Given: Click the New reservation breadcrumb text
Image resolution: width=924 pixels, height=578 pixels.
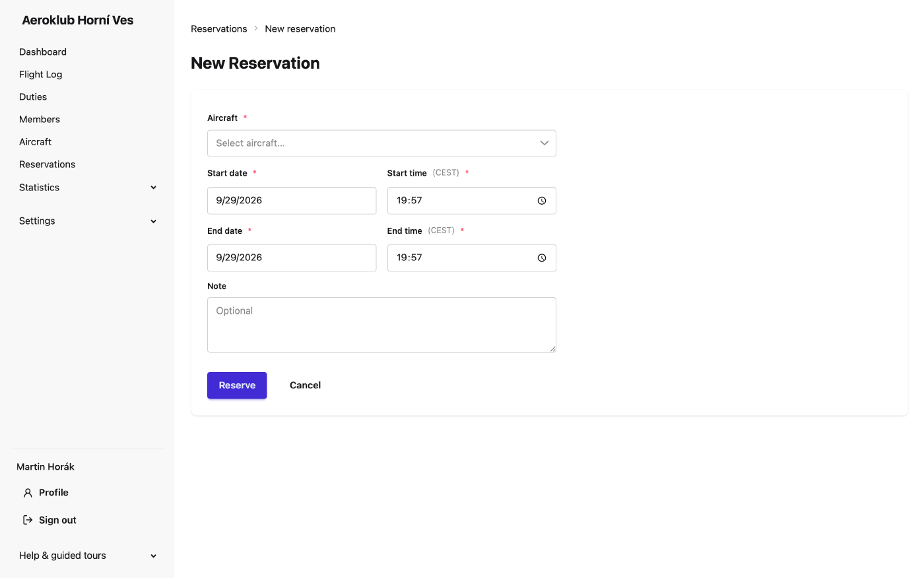Looking at the screenshot, I should point(300,29).
